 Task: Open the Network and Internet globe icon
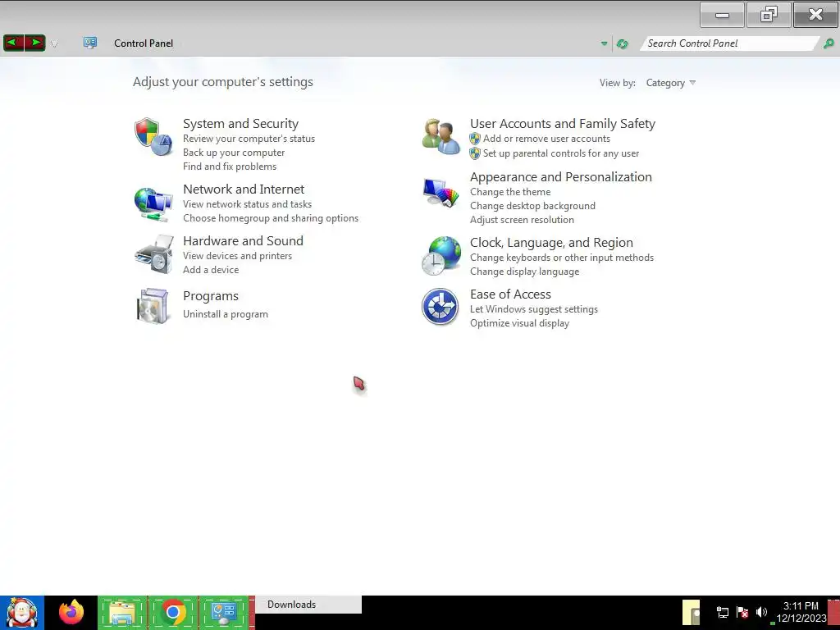pyautogui.click(x=153, y=203)
